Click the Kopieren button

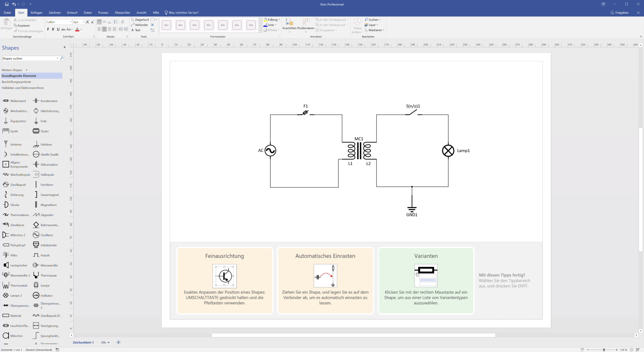[x=22, y=26]
